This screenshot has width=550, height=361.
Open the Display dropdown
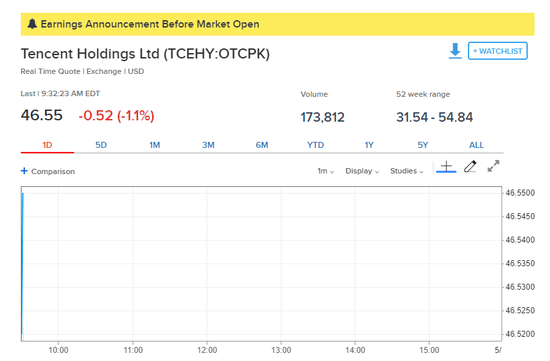pos(362,171)
